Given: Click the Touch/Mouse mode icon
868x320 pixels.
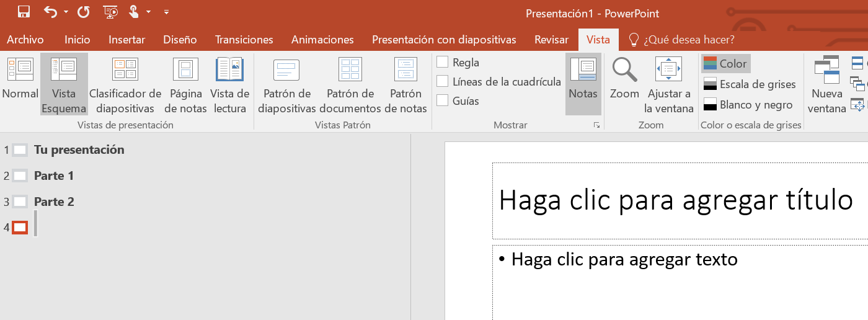Looking at the screenshot, I should (134, 12).
